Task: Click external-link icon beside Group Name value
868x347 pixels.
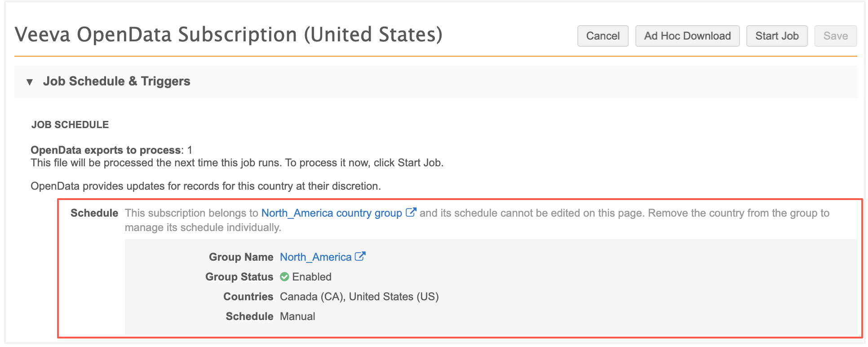Action: 360,256
